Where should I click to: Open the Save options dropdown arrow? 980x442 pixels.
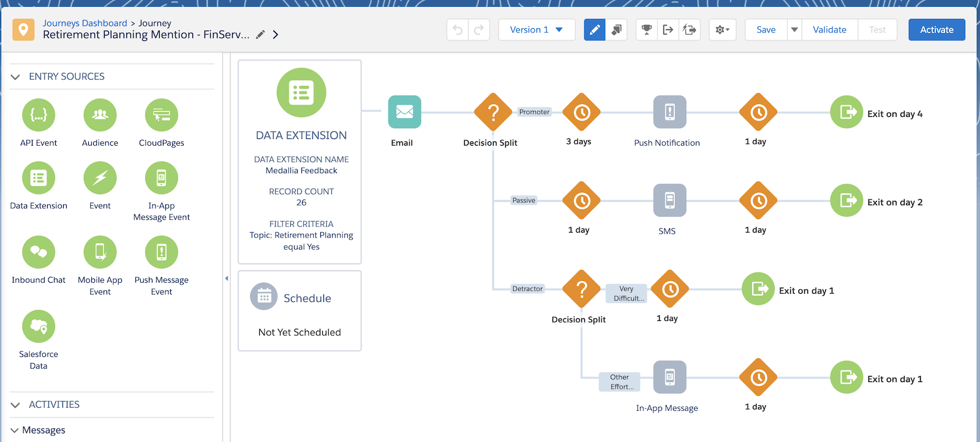tap(794, 29)
